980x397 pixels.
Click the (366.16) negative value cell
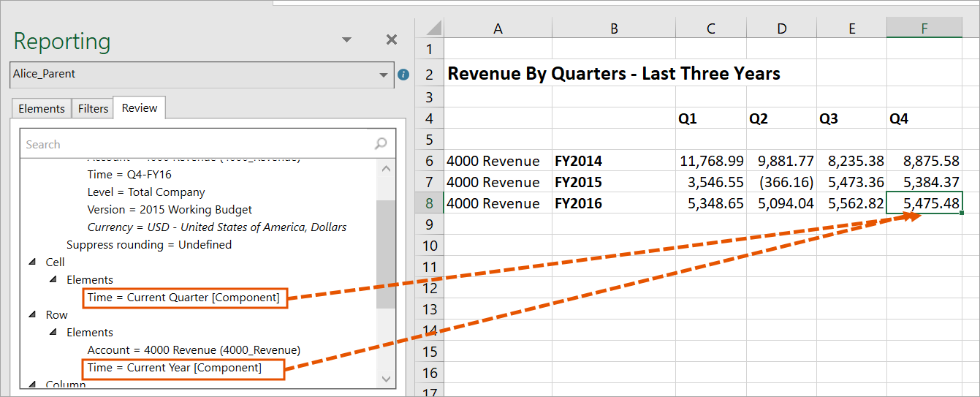click(x=781, y=182)
